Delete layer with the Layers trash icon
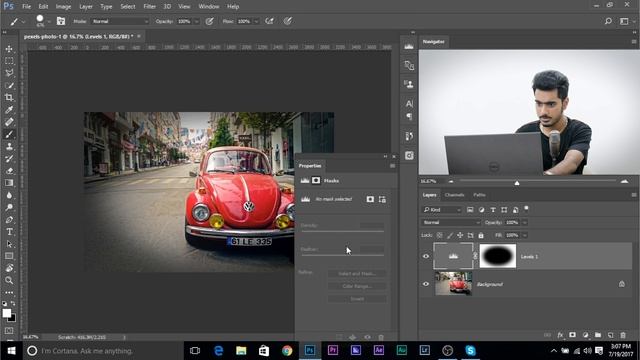Image resolution: width=640 pixels, height=360 pixels. pyautogui.click(x=623, y=335)
